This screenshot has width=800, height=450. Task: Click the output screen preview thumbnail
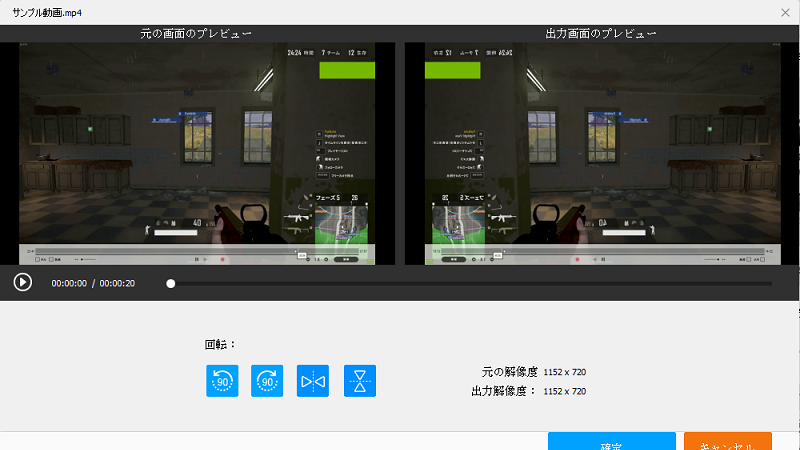[603, 154]
